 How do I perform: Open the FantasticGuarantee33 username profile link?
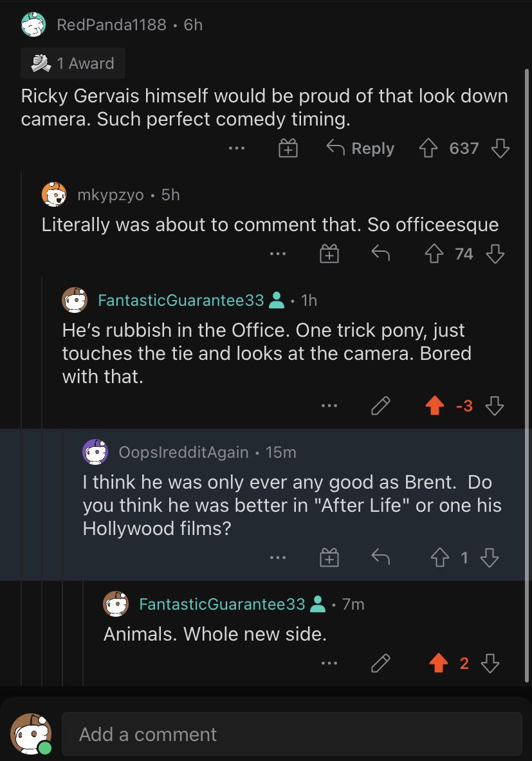(181, 300)
